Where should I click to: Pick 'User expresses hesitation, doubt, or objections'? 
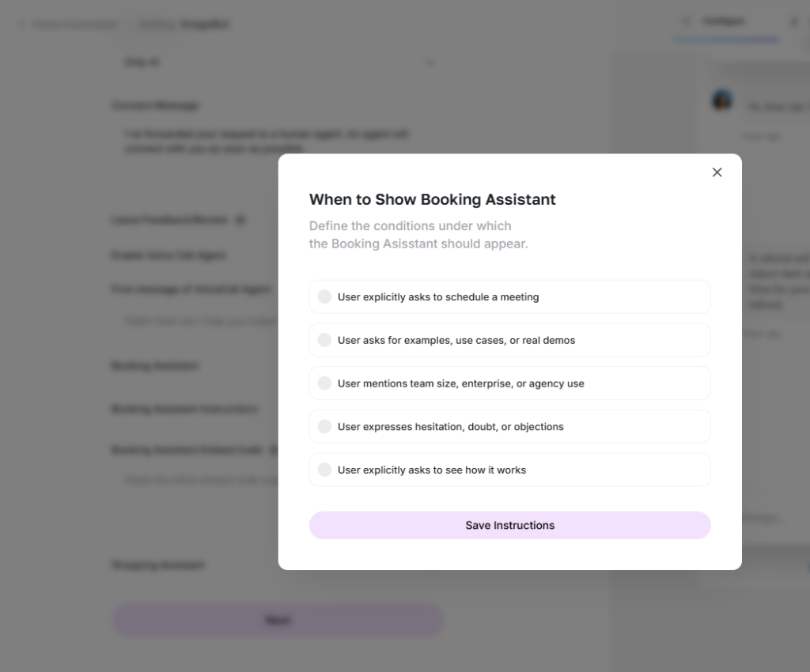[x=324, y=427]
